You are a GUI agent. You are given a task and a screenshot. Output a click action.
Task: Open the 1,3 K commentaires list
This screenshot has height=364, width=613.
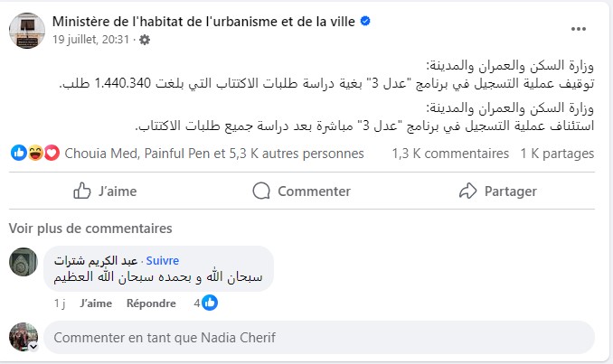(450, 154)
